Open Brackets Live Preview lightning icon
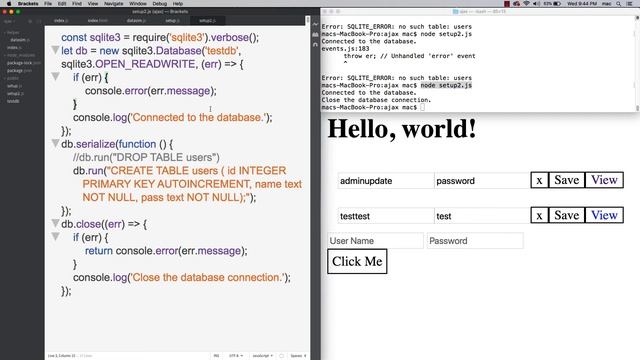 click(315, 24)
